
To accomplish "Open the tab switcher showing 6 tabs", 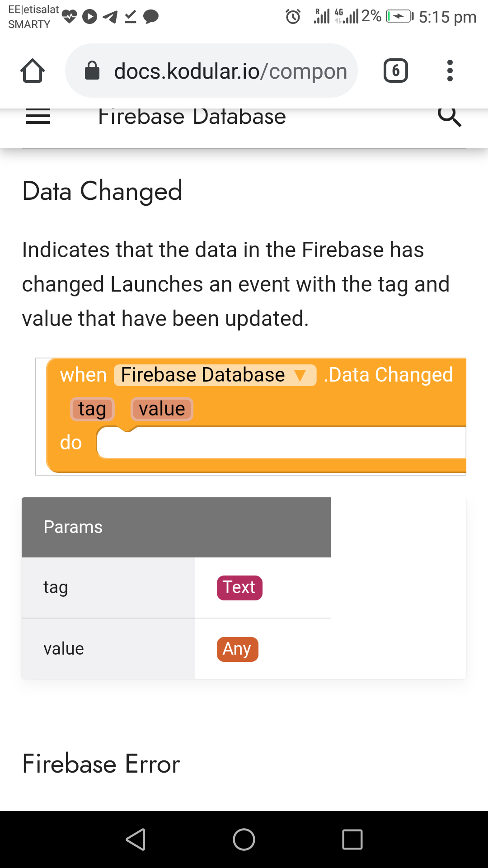I will (396, 71).
